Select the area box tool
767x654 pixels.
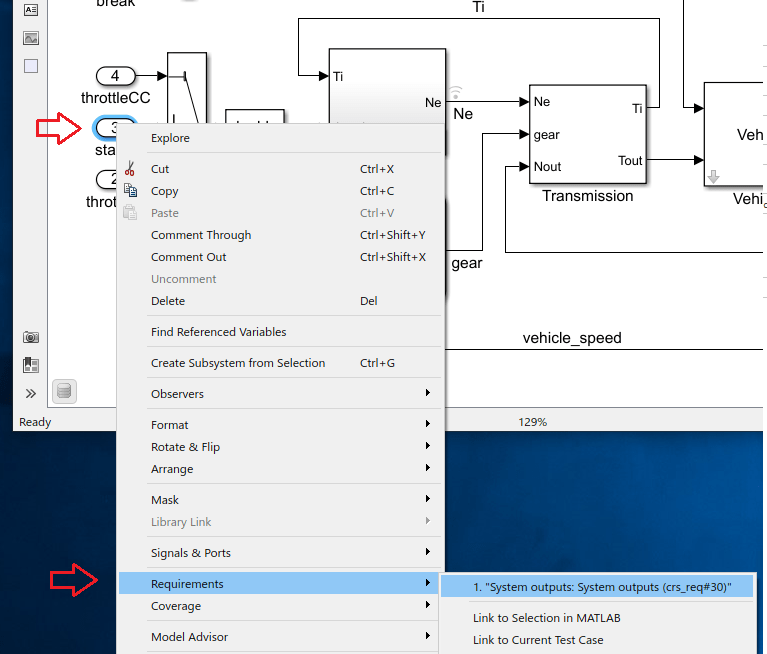[30, 66]
